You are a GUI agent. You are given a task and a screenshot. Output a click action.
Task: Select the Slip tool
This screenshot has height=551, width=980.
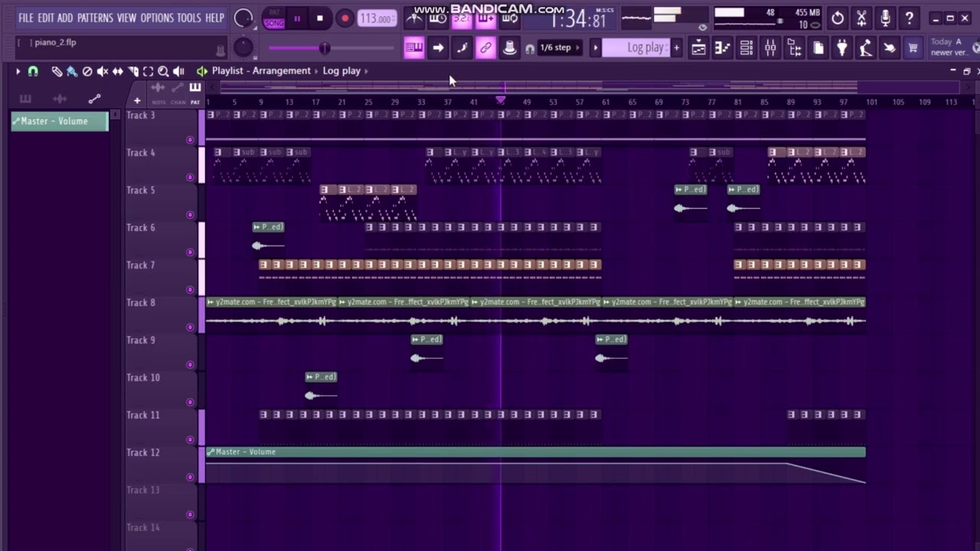(x=118, y=71)
